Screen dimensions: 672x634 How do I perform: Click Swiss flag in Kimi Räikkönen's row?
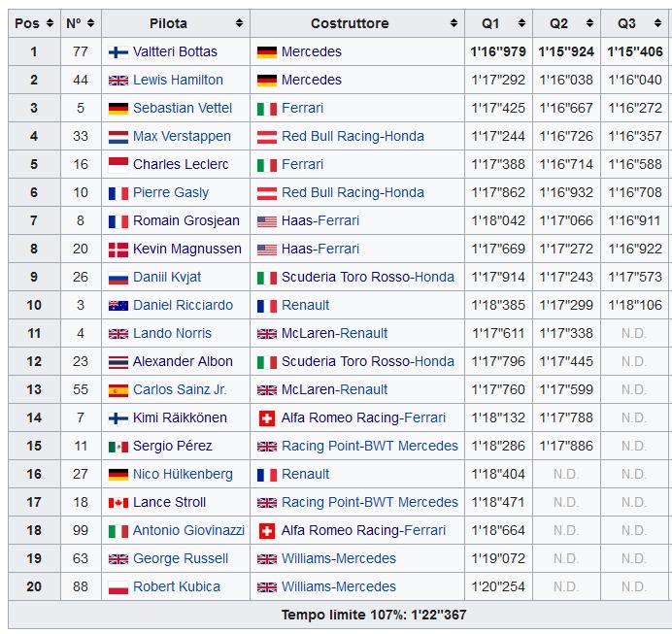click(x=267, y=418)
